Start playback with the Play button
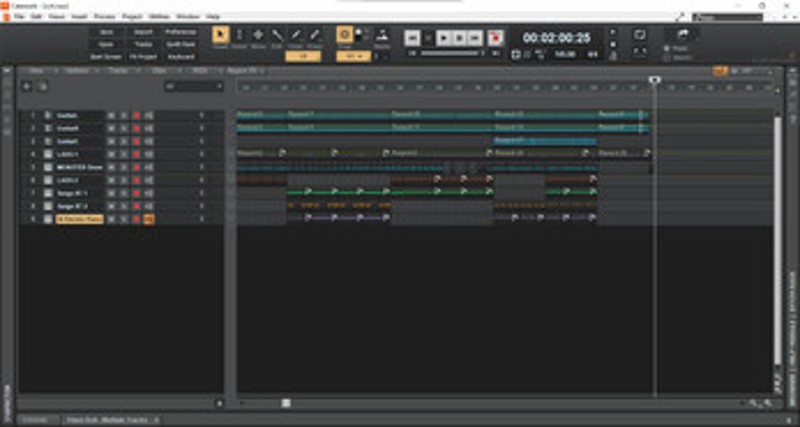Viewport: 800px width, 427px height. tap(444, 38)
